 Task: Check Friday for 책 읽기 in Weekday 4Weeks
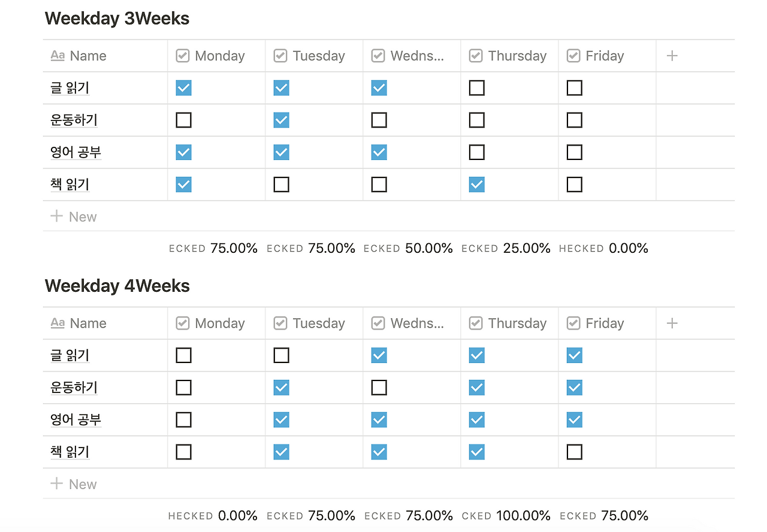[x=574, y=452]
